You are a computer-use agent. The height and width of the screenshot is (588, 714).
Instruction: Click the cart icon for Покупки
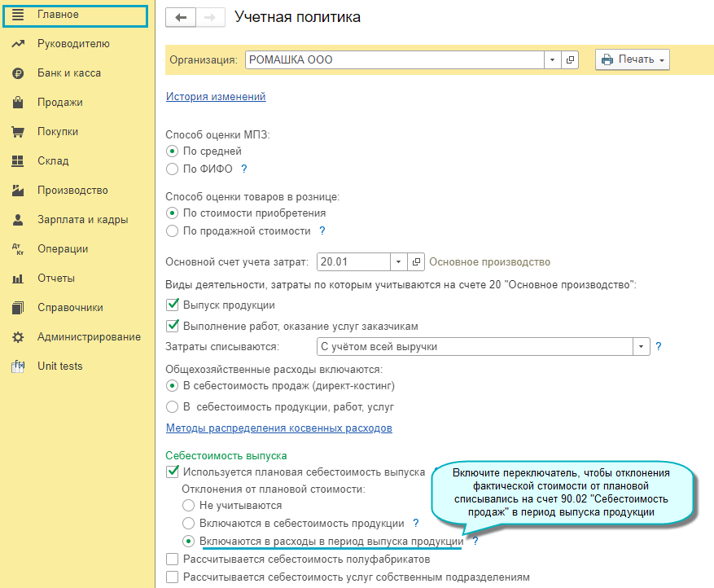pos(18,132)
